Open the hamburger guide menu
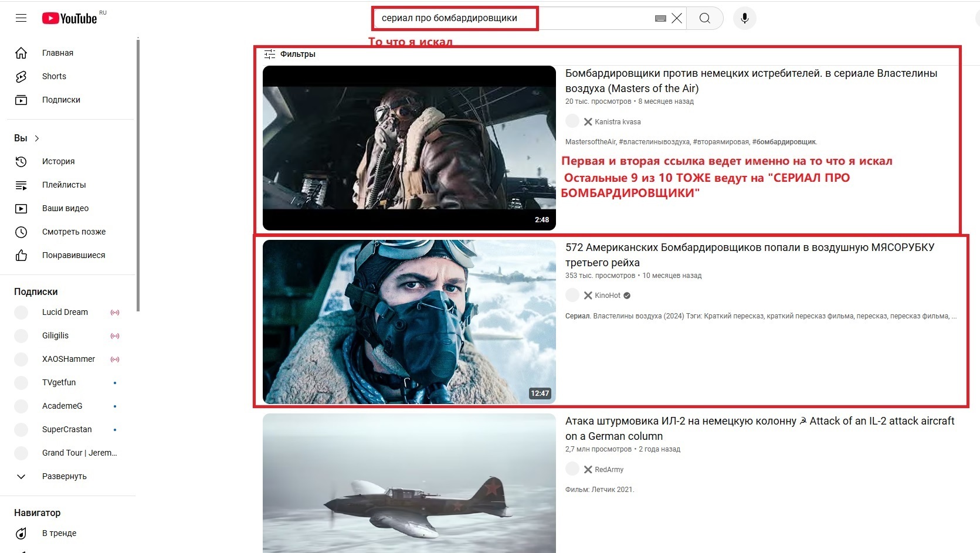The width and height of the screenshot is (980, 553). point(21,18)
